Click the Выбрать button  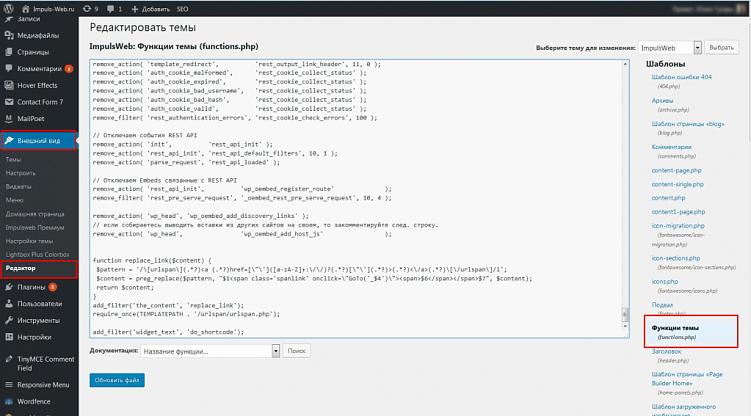pos(721,47)
